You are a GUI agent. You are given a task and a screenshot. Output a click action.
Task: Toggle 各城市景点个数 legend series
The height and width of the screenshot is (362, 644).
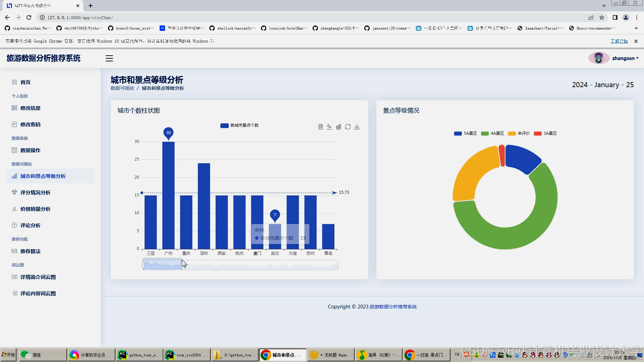(239, 125)
